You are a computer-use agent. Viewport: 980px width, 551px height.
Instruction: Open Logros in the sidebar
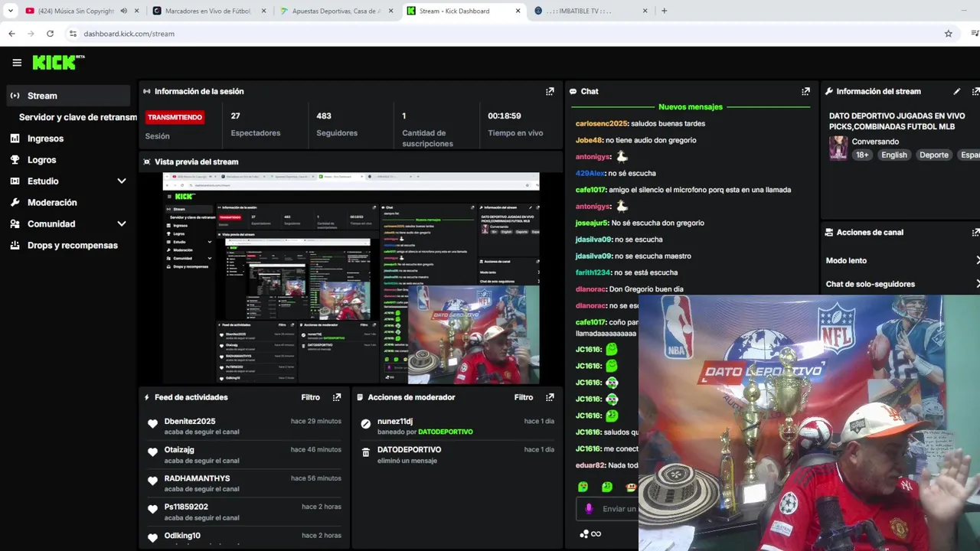pos(41,160)
